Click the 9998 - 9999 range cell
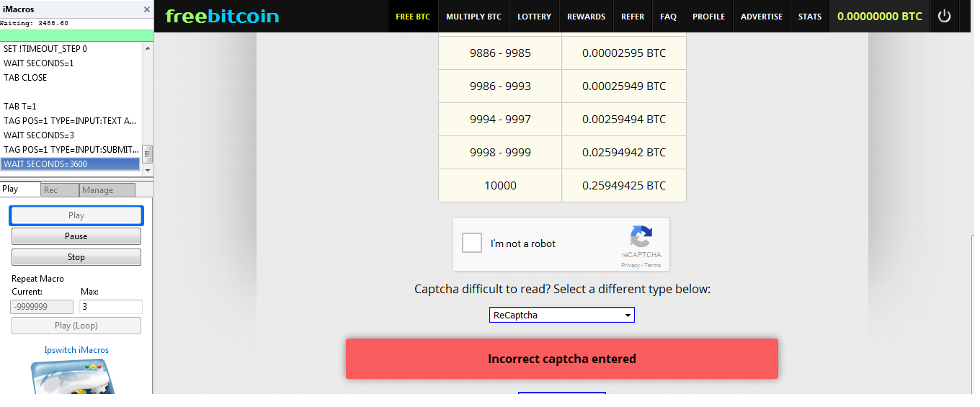 coord(500,152)
